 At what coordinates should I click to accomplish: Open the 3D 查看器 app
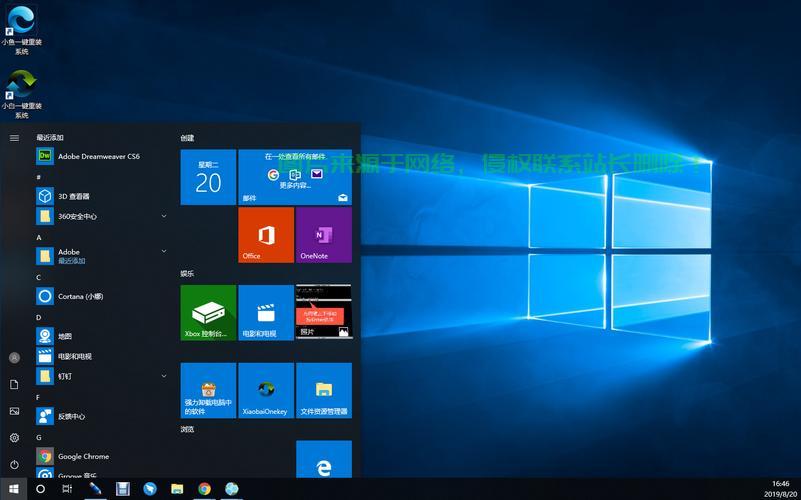pyautogui.click(x=102, y=196)
